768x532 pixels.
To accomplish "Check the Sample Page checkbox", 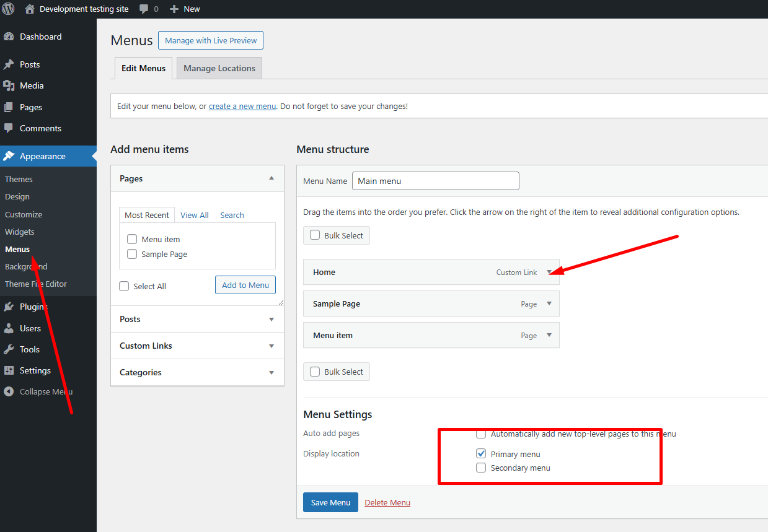I will point(132,254).
